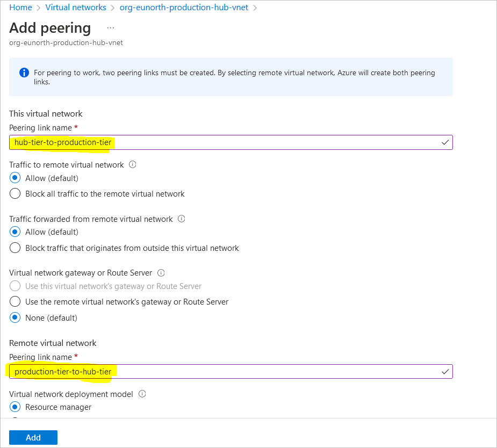The image size is (497, 448).
Task: Click info icon next to Virtual network deployment model
Action: pyautogui.click(x=142, y=394)
